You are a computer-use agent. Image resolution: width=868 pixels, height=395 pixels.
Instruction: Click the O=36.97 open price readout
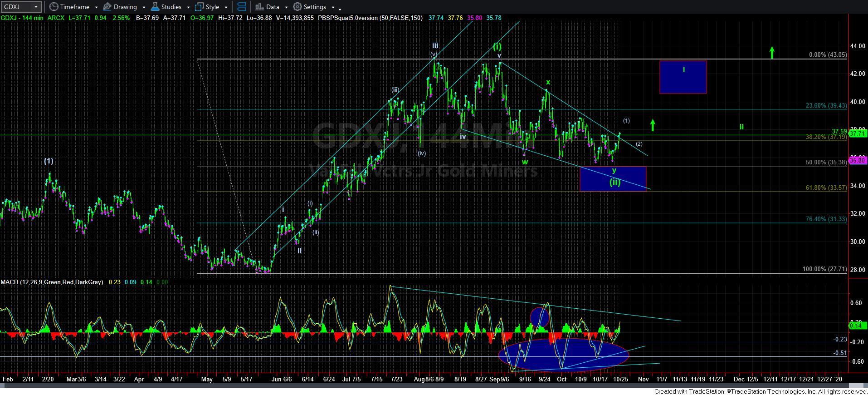point(203,18)
